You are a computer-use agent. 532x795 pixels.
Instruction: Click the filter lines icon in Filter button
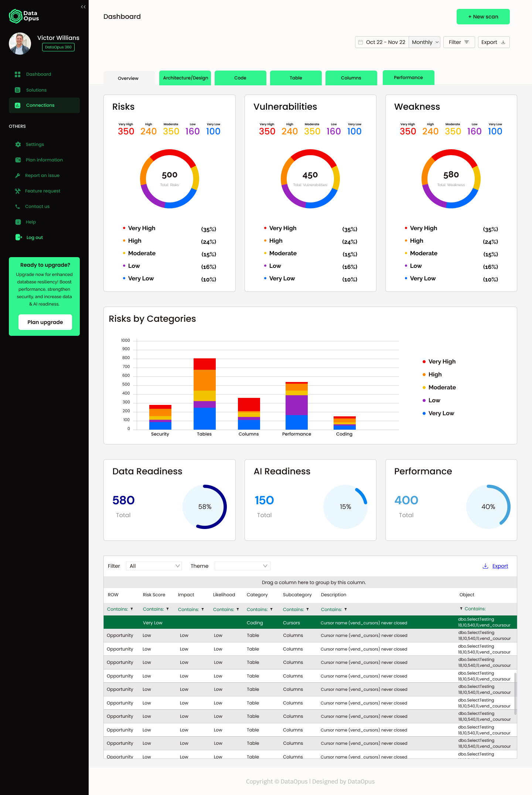467,42
